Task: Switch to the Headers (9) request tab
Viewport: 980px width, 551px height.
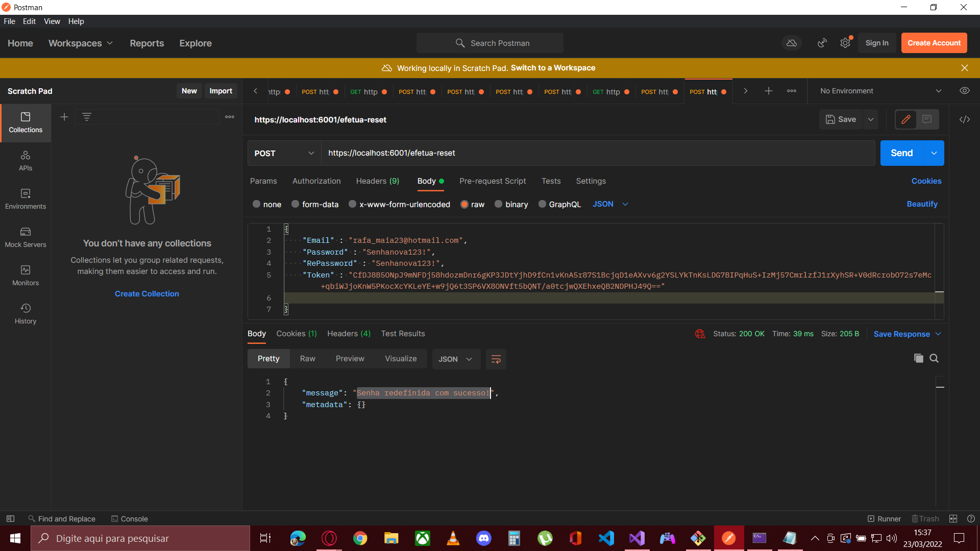Action: tap(378, 181)
